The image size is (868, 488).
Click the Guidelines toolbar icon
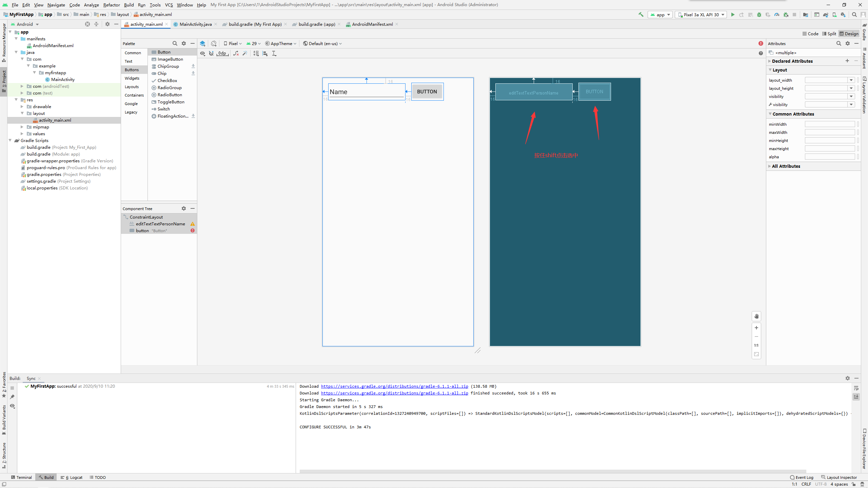(x=274, y=53)
